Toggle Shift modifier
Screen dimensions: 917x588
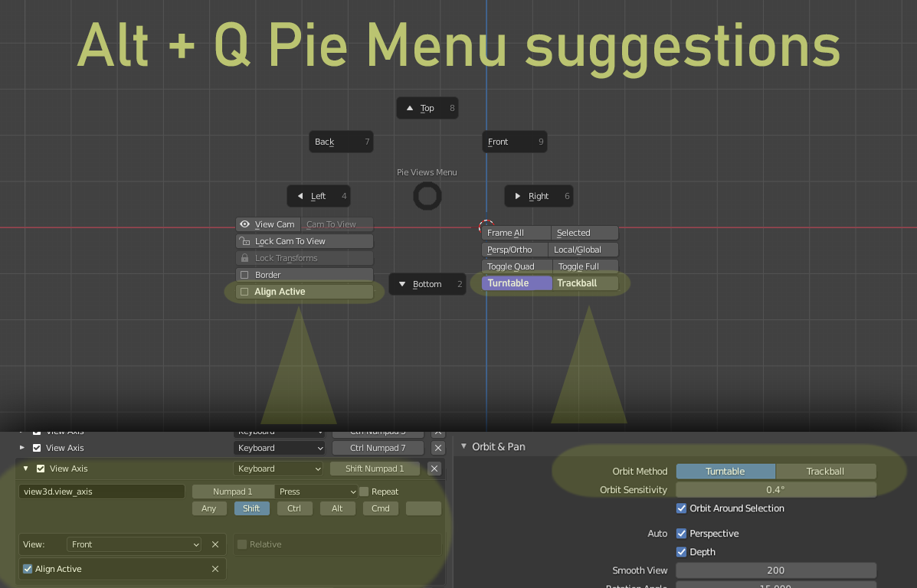[x=251, y=508]
